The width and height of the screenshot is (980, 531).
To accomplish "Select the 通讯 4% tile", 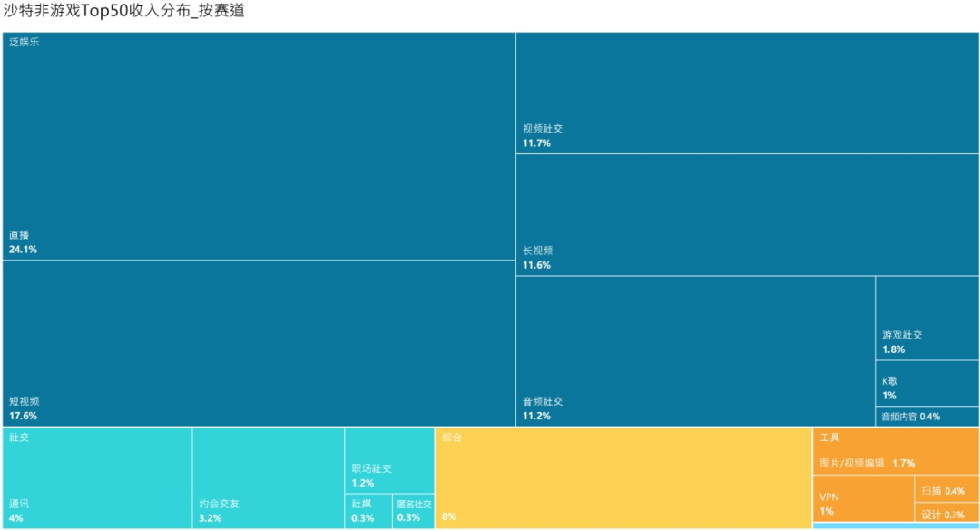I will point(97,477).
